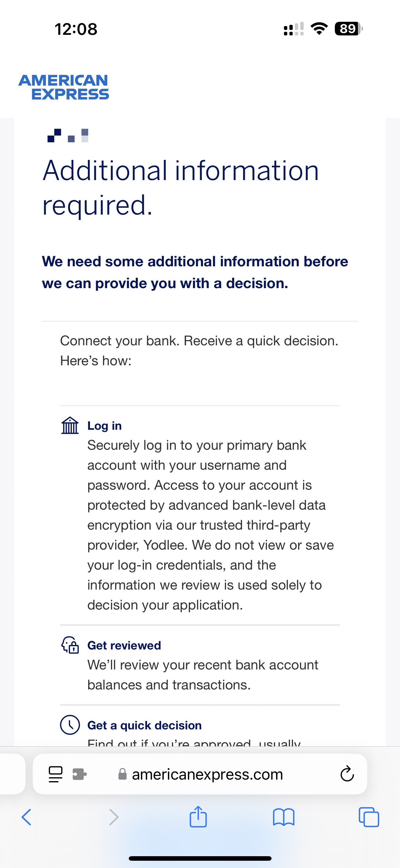The height and width of the screenshot is (868, 400).
Task: Select the Get a quick decision heading
Action: (144, 725)
